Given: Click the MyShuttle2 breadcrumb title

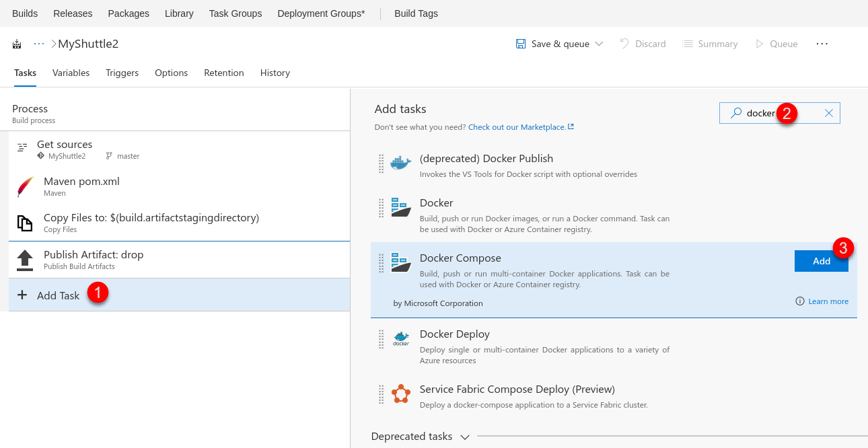Looking at the screenshot, I should (88, 44).
